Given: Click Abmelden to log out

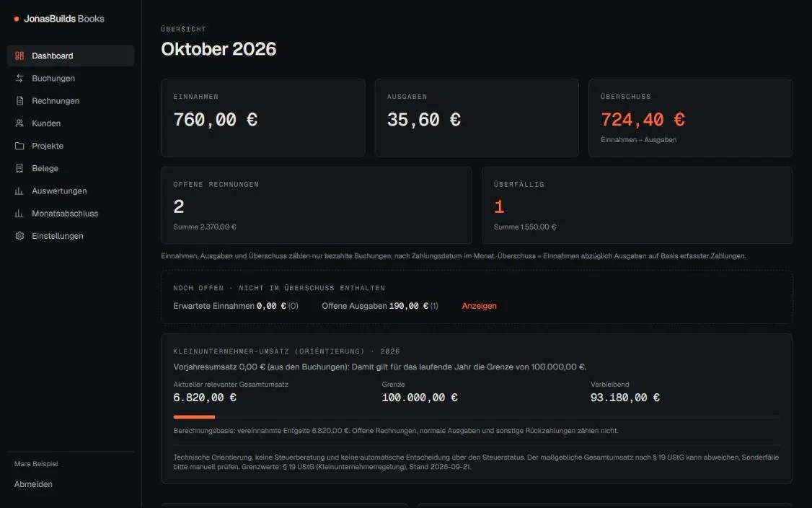Looking at the screenshot, I should [33, 484].
